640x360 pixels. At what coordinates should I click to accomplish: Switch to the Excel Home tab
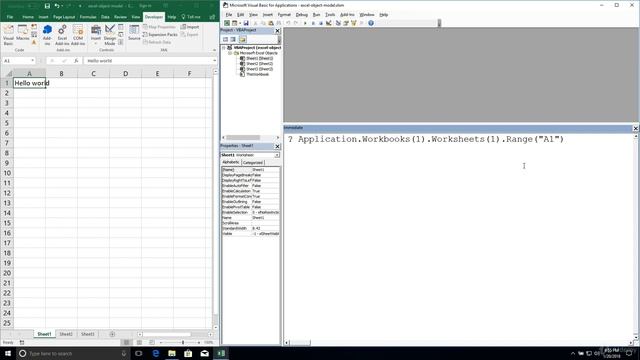[x=28, y=17]
